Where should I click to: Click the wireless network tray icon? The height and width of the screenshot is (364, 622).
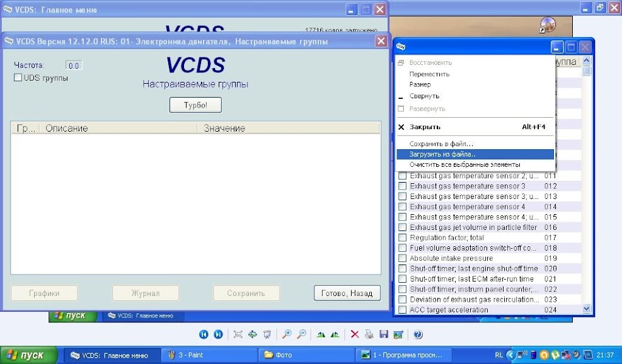[x=523, y=355]
